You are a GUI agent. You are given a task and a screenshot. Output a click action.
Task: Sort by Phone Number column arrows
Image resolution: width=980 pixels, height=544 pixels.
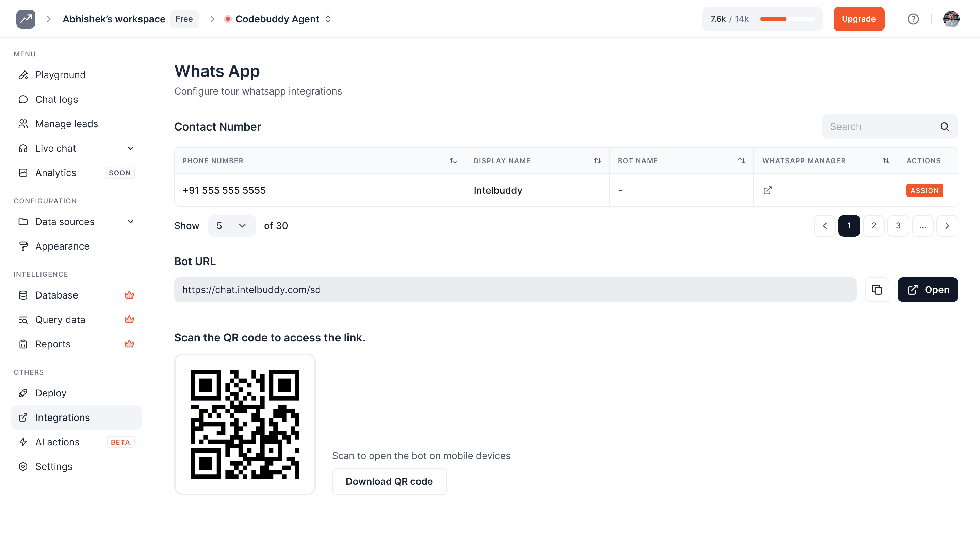pos(453,161)
